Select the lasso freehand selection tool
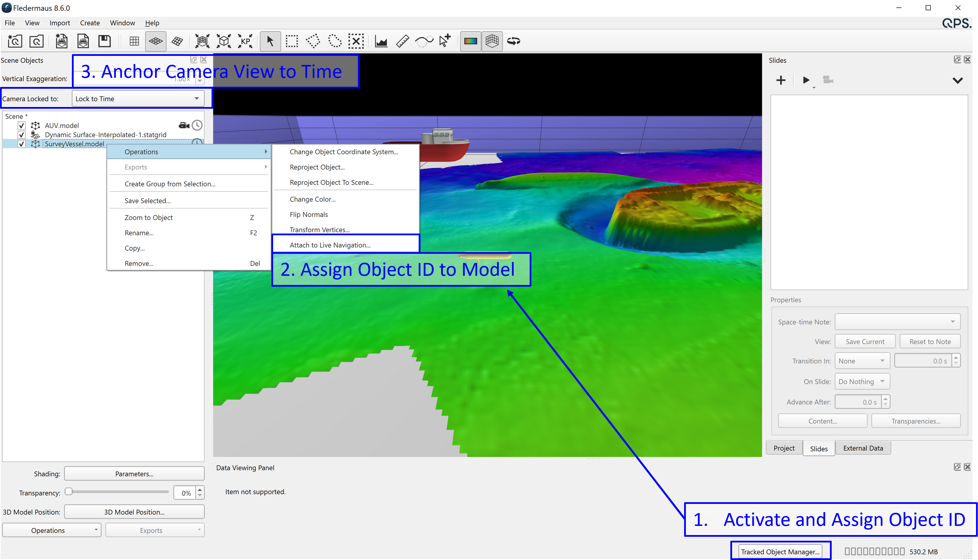 pyautogui.click(x=335, y=41)
